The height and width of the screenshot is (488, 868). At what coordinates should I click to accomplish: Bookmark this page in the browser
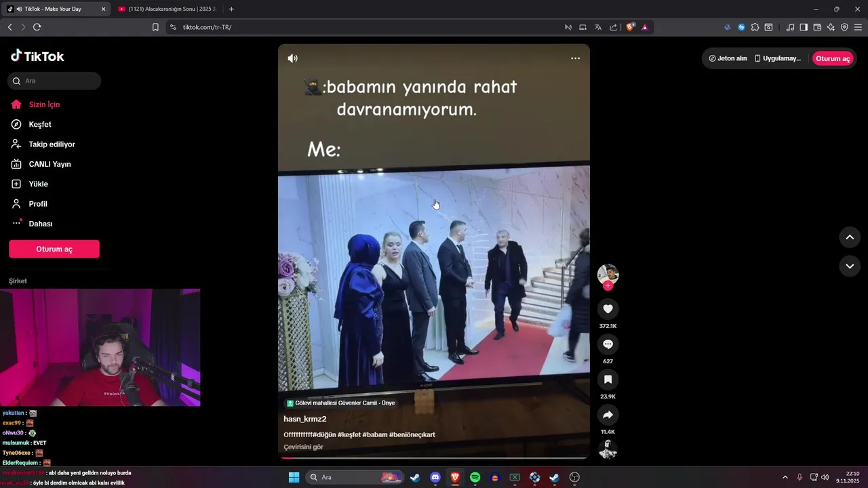point(155,27)
